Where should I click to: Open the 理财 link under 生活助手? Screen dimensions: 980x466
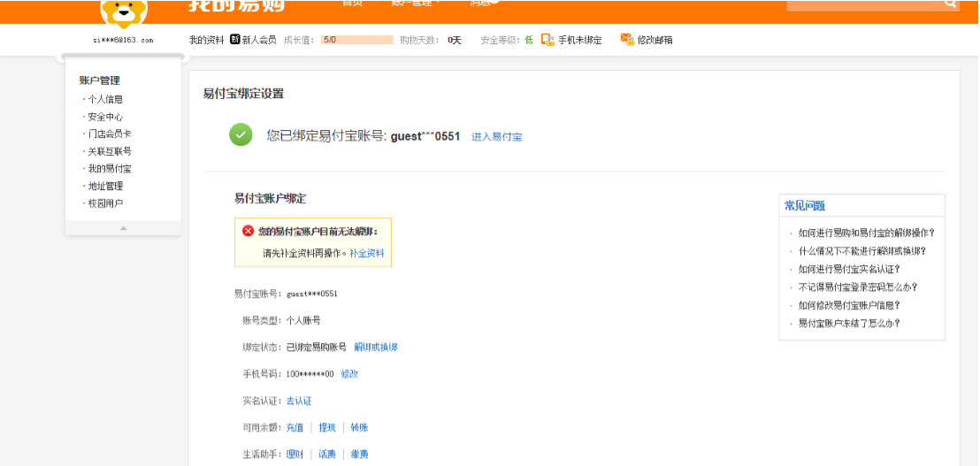coord(295,455)
